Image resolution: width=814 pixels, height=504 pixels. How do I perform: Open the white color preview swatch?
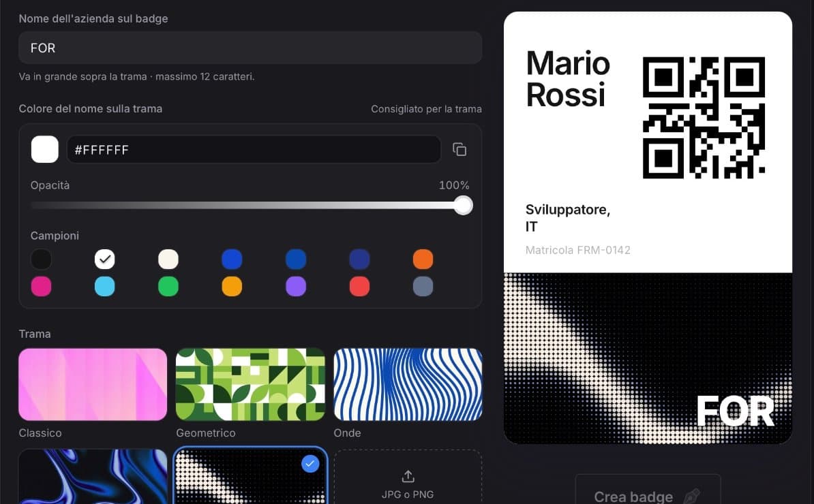click(44, 149)
